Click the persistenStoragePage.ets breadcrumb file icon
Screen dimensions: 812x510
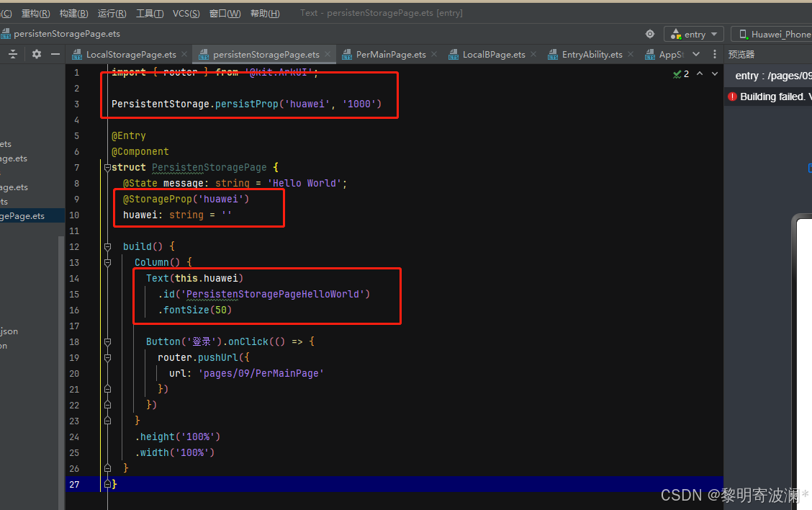[x=5, y=34]
